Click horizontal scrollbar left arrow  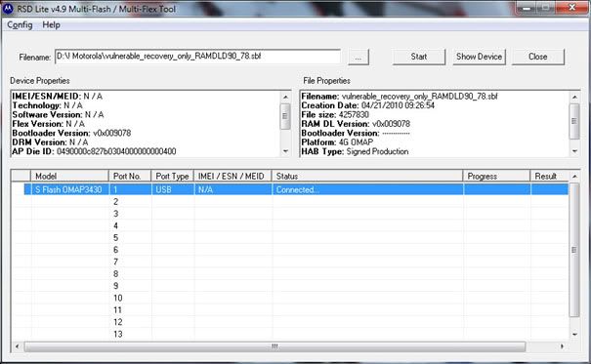coord(17,346)
